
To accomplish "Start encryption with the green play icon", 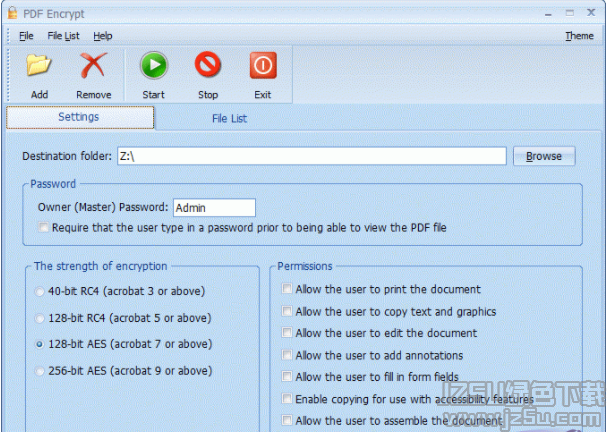I will [154, 65].
